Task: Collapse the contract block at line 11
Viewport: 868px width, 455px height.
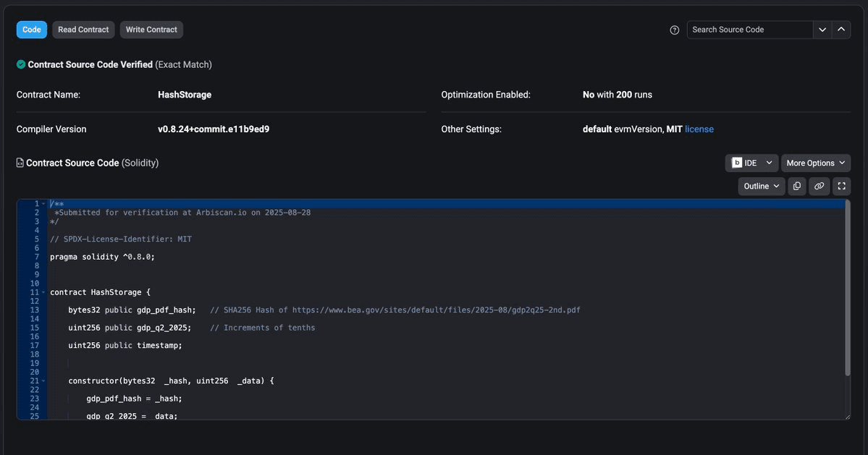Action: point(43,292)
